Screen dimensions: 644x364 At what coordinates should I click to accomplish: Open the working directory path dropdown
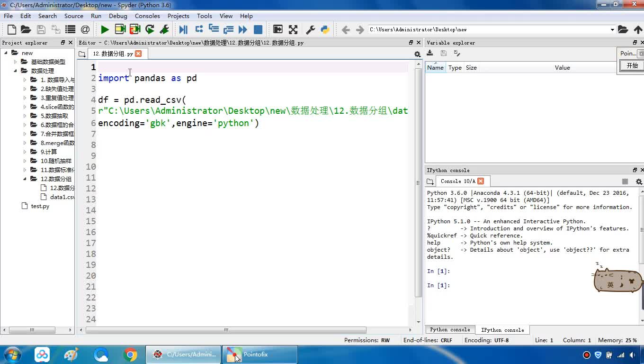(x=612, y=30)
